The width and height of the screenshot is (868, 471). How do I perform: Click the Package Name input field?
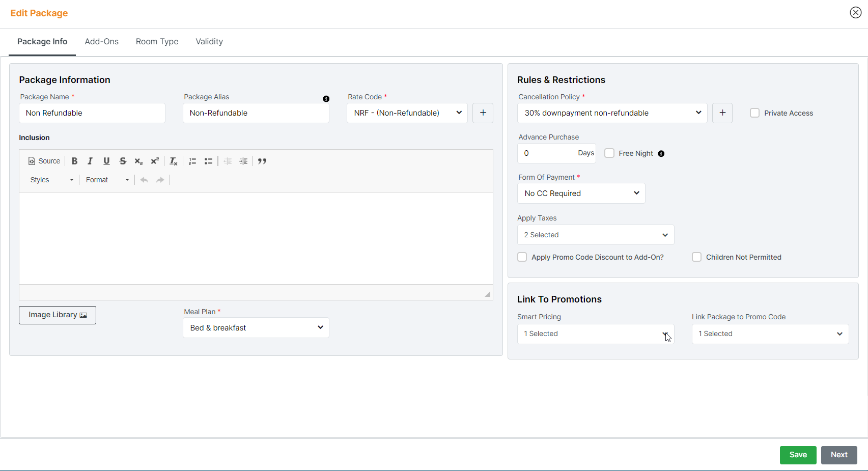(x=92, y=113)
